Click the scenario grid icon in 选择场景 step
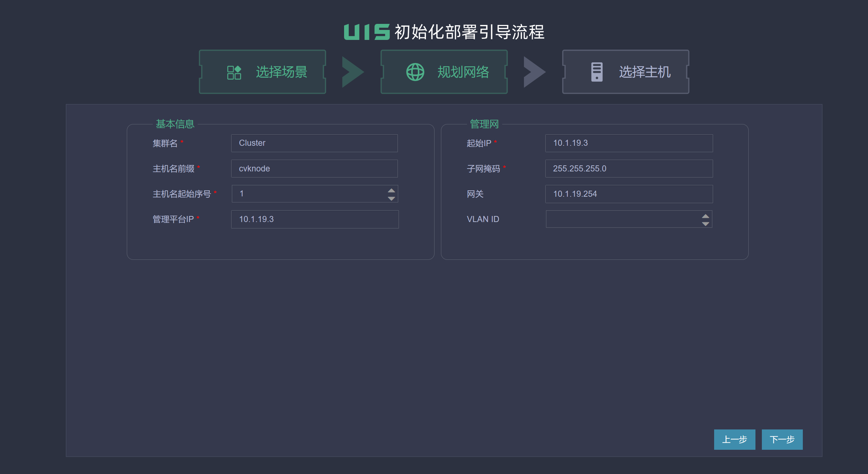Viewport: 868px width, 474px height. tap(234, 72)
